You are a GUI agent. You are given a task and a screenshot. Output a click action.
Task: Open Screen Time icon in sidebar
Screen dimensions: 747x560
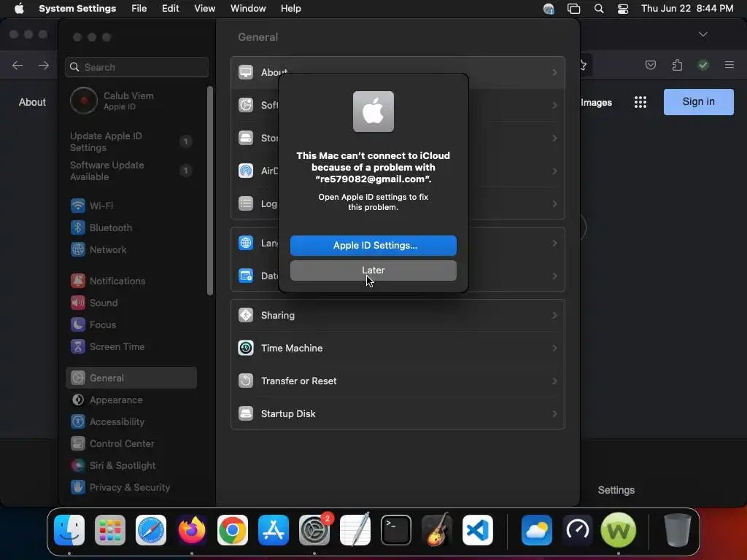pos(77,346)
